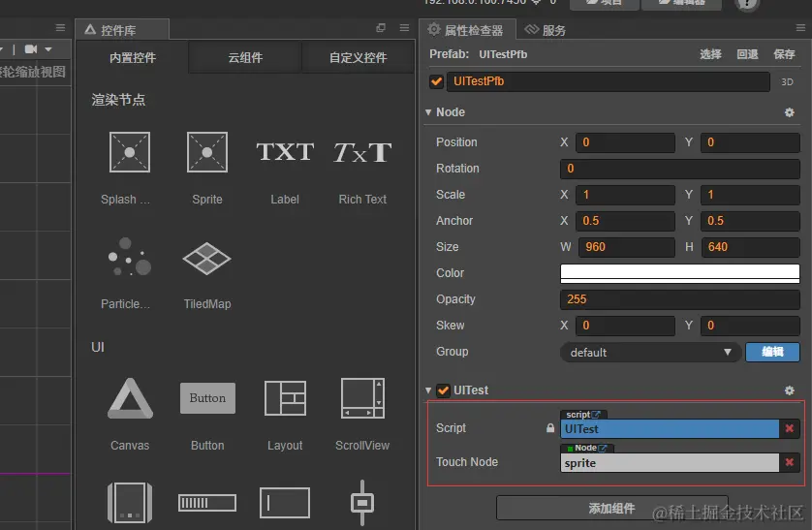The width and height of the screenshot is (812, 530).
Task: Click the Skew X field
Action: click(625, 326)
